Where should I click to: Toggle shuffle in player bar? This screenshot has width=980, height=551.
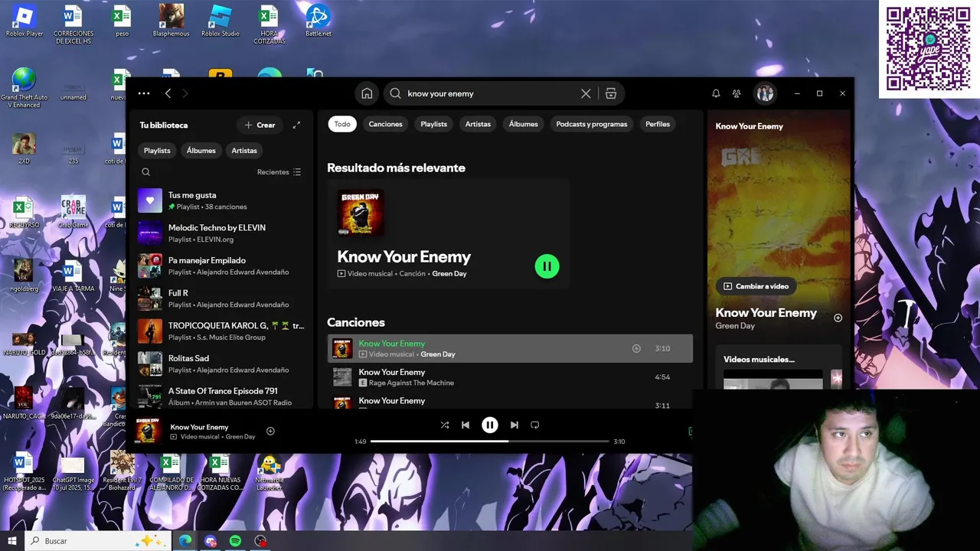point(445,425)
